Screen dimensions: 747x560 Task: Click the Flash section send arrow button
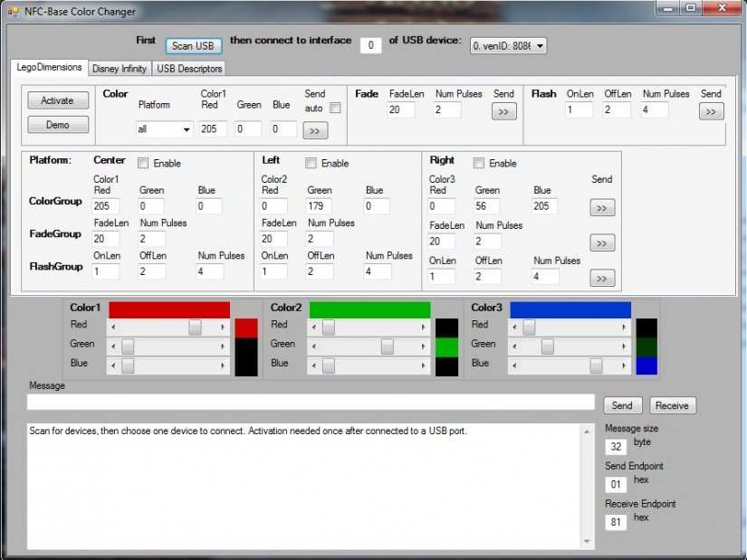point(711,111)
